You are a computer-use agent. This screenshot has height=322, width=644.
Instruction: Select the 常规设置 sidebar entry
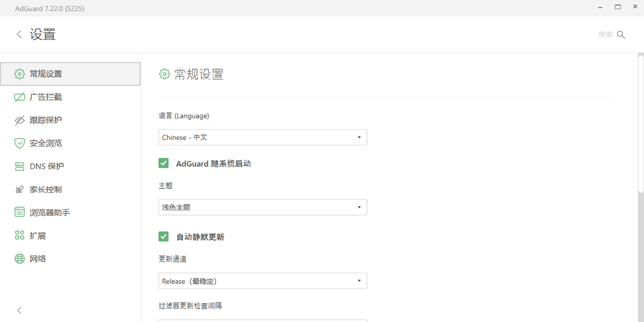[70, 74]
